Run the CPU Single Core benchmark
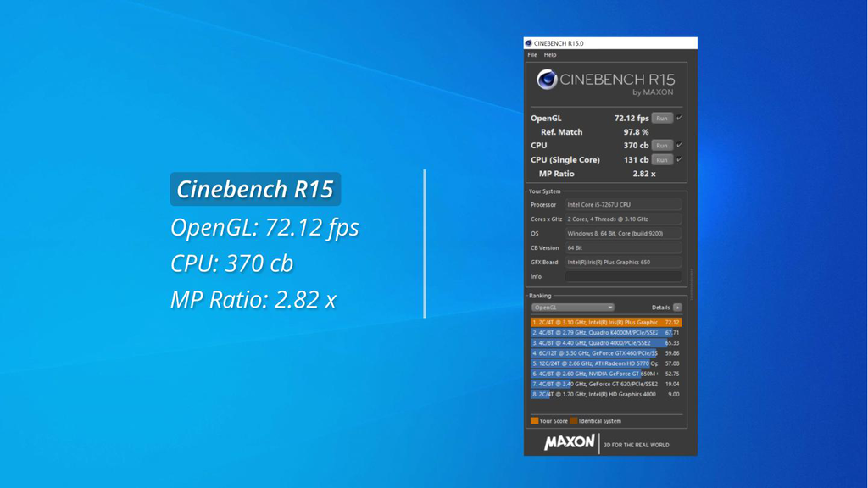868x488 pixels. coord(662,160)
